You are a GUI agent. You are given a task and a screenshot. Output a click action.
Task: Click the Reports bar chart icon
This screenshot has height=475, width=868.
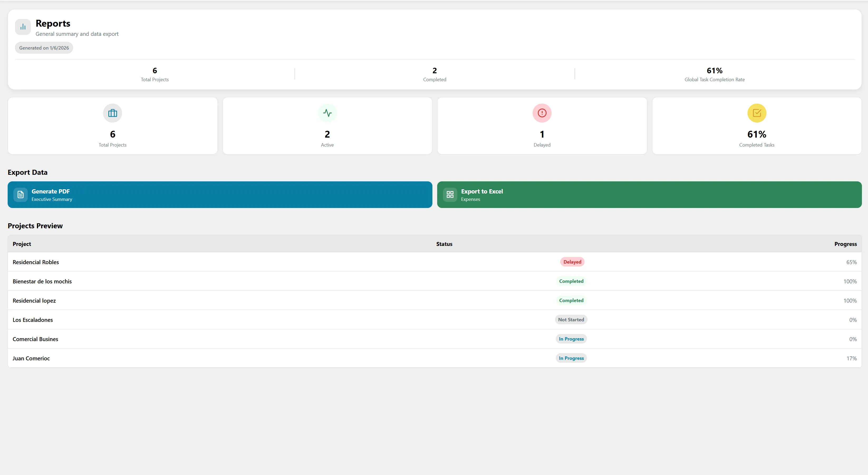tap(23, 27)
